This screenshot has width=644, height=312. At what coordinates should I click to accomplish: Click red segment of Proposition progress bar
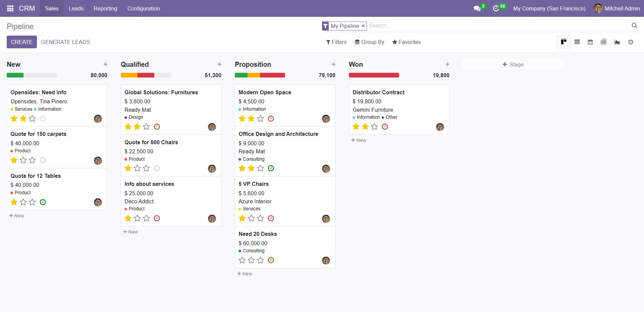272,75
